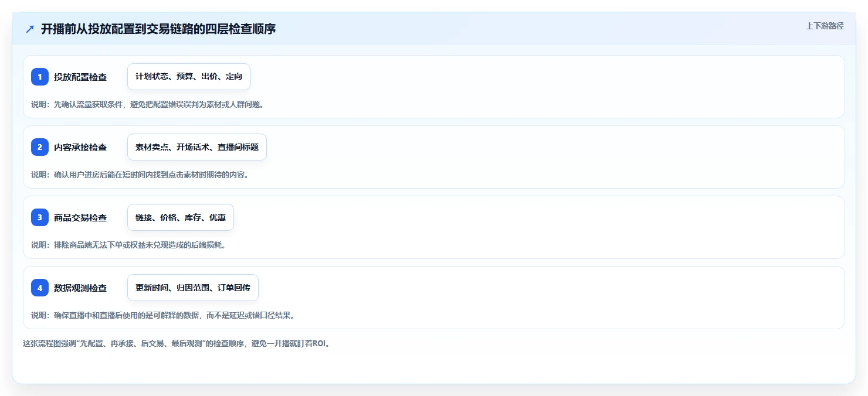
Task: Click the note starting 说明：确认用户进房后
Action: click(x=140, y=175)
